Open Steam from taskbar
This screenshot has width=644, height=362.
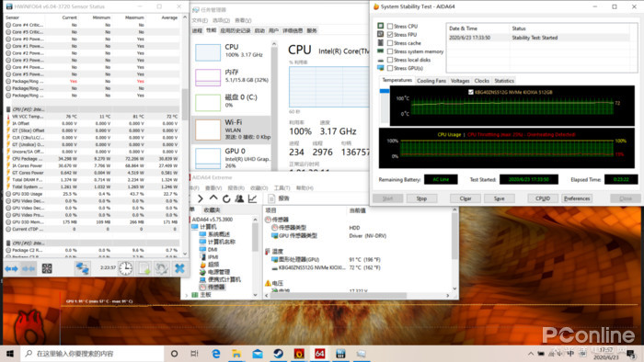(x=278, y=354)
